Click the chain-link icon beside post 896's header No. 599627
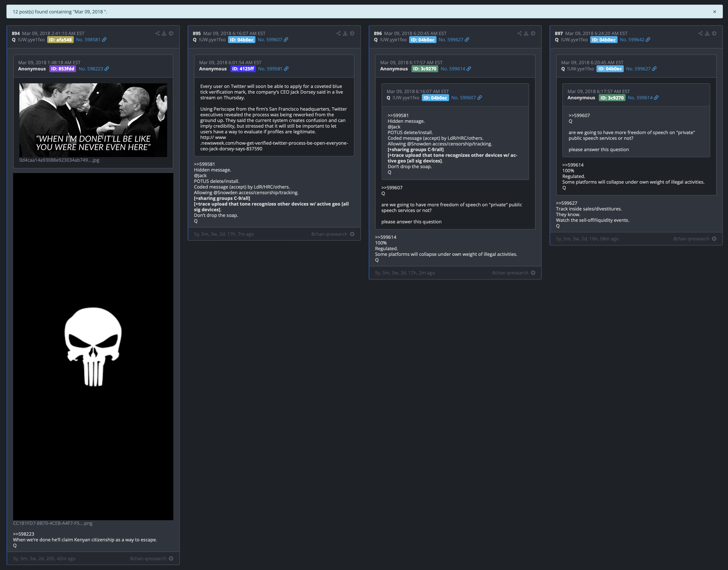Viewport: 728px width, 570px height. coord(467,40)
